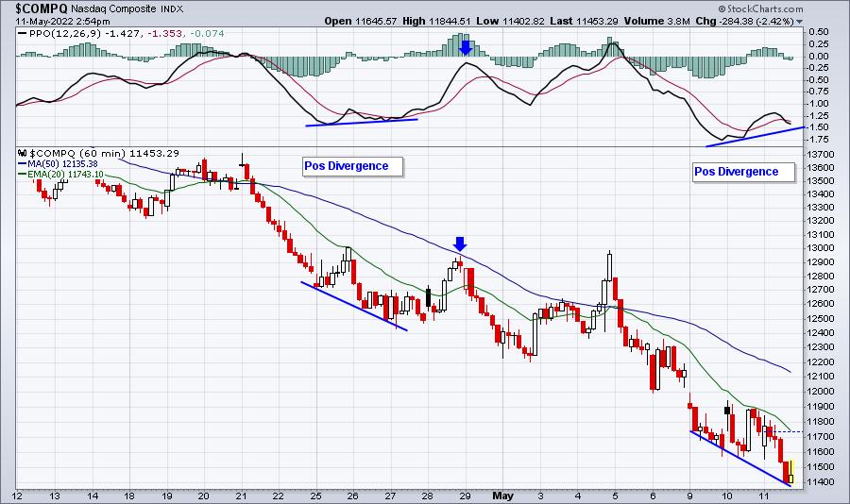
Task: Click the tall white candle on May 5
Action: [x=610, y=266]
